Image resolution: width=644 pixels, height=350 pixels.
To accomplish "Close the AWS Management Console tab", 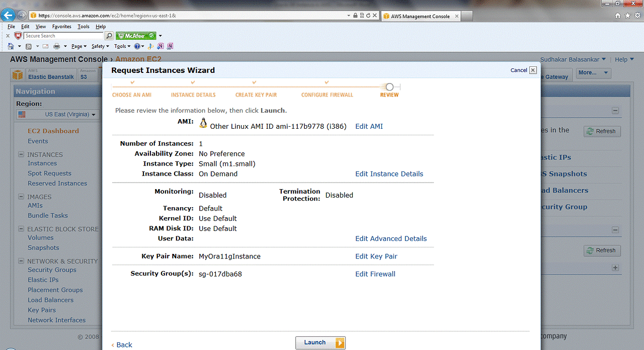I will (x=456, y=16).
